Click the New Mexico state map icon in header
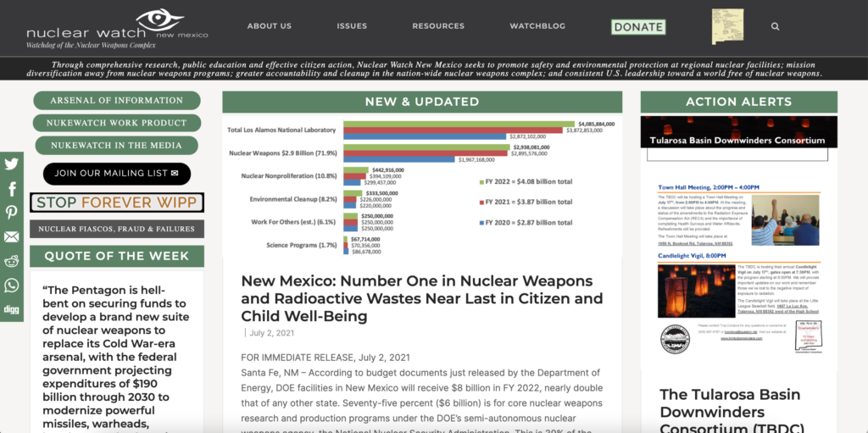868x433 pixels. tap(727, 26)
